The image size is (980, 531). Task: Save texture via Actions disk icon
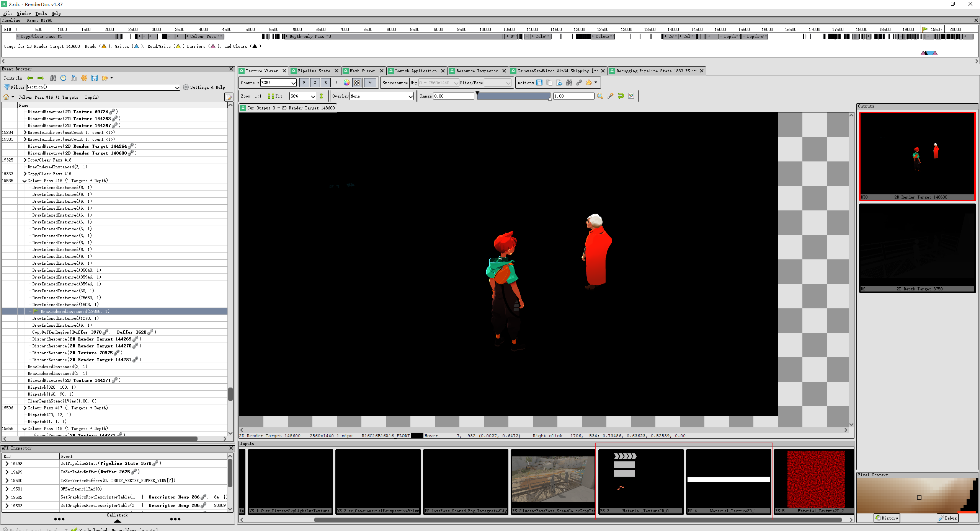pyautogui.click(x=539, y=83)
